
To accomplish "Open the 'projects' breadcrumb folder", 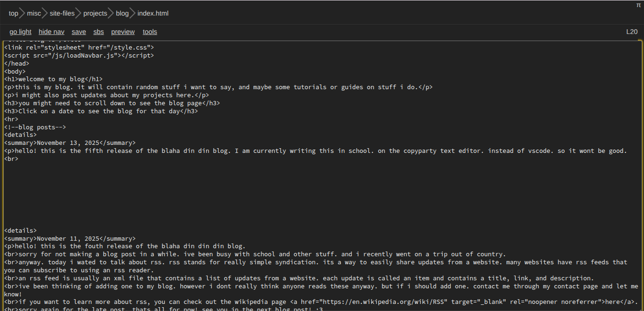I will [x=95, y=13].
